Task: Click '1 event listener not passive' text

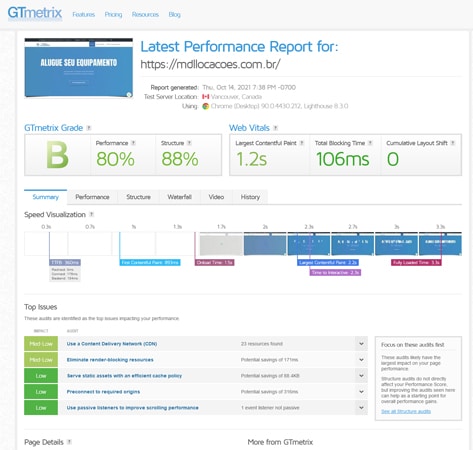Action: pos(270,408)
